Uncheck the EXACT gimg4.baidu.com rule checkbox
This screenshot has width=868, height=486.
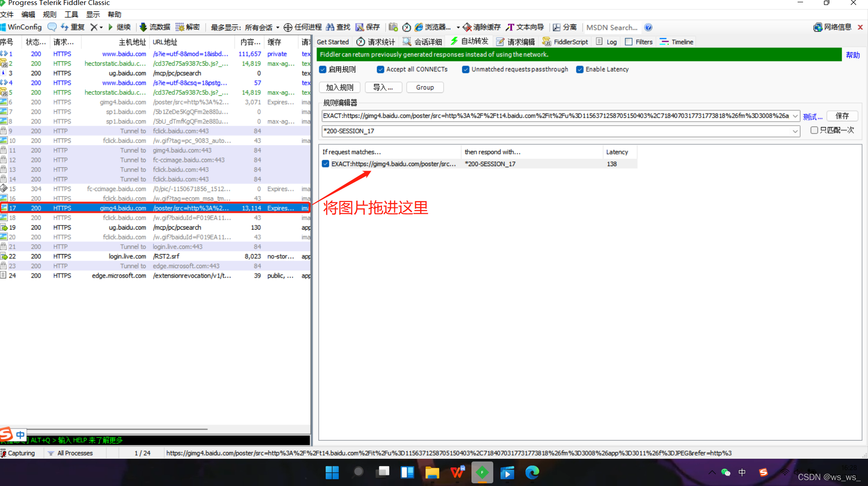point(326,164)
